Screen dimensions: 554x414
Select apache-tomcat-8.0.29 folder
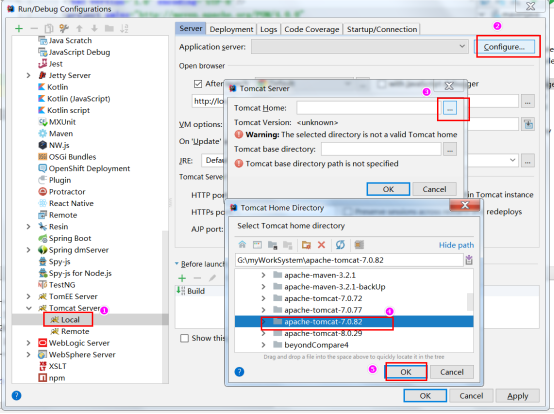323,333
